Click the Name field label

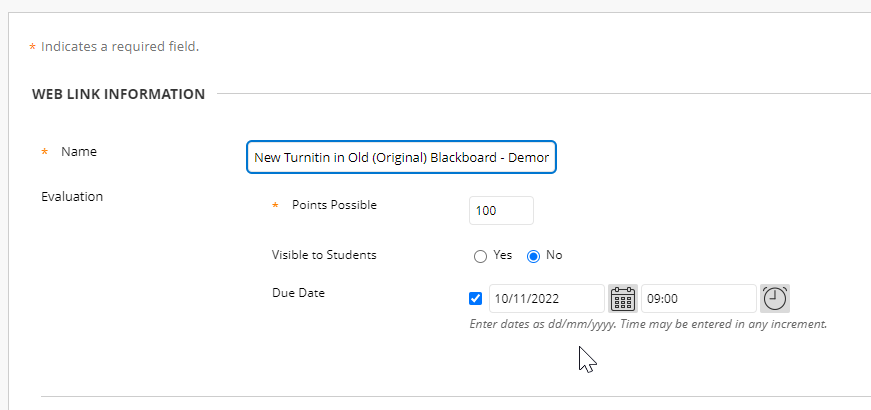[x=79, y=152]
